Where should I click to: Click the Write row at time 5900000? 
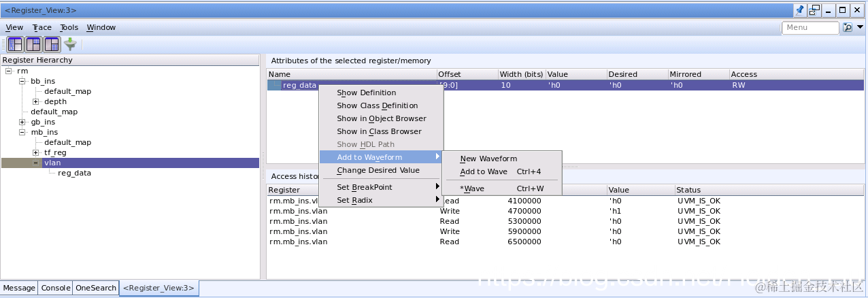point(565,231)
